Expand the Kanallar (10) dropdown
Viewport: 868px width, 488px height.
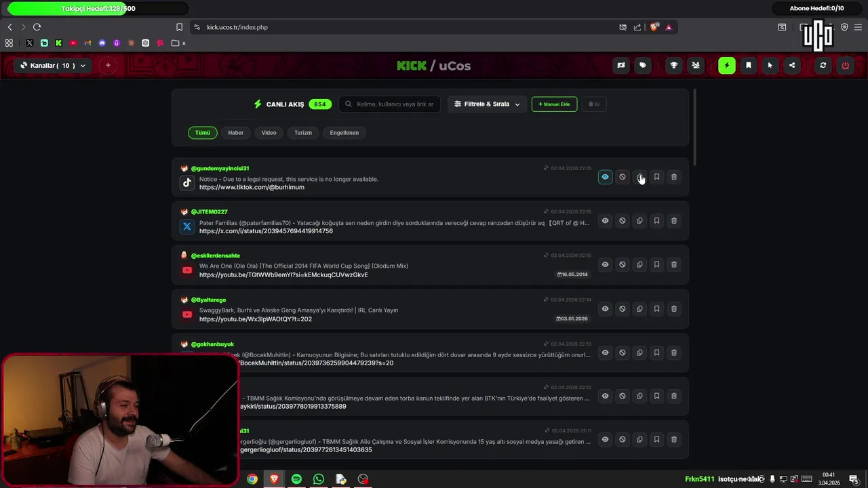(x=53, y=66)
